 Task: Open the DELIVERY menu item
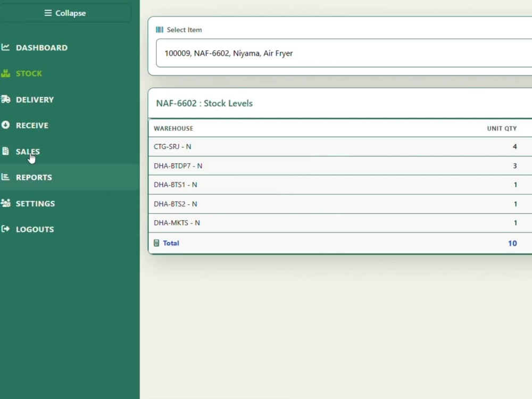tap(35, 99)
